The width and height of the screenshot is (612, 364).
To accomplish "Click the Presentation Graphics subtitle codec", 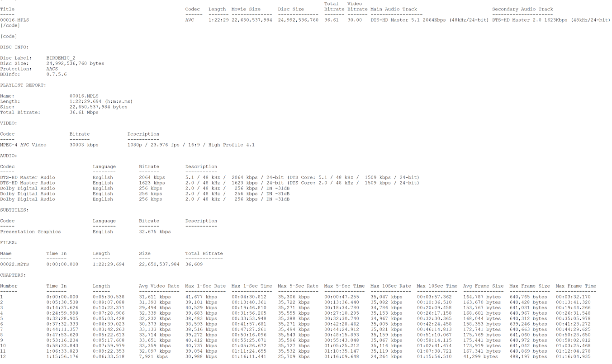I will coord(30,232).
